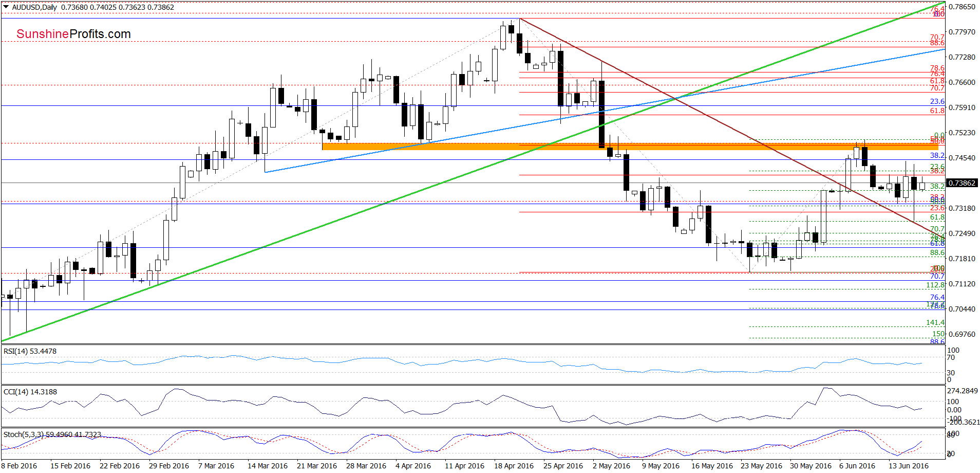
Task: Click the 0.77970 price axis label
Action: point(962,32)
